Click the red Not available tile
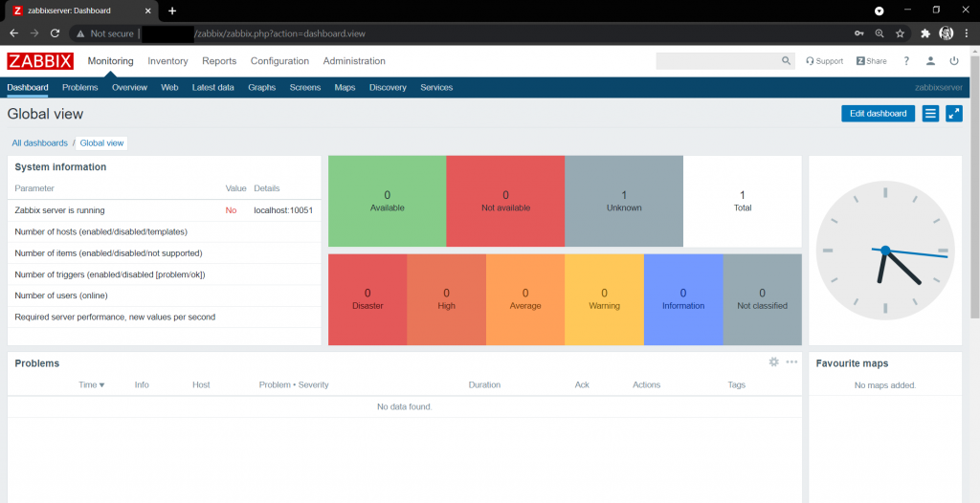 click(x=505, y=201)
